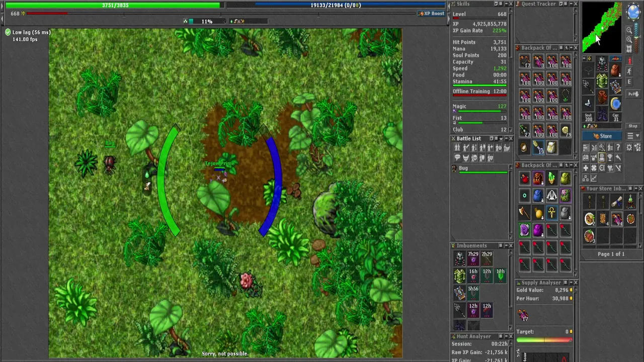Open the grey backpack item
This screenshot has width=644, height=362.
(x=566, y=213)
